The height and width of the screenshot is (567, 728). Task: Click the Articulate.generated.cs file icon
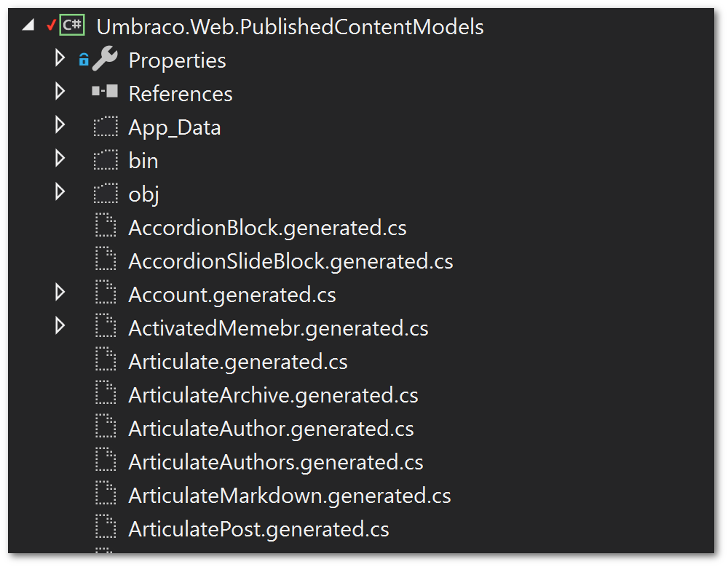coord(106,361)
